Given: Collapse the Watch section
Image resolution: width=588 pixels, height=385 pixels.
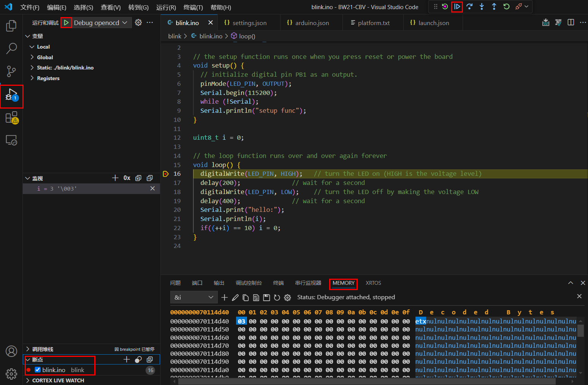Looking at the screenshot, I should click(x=27, y=178).
